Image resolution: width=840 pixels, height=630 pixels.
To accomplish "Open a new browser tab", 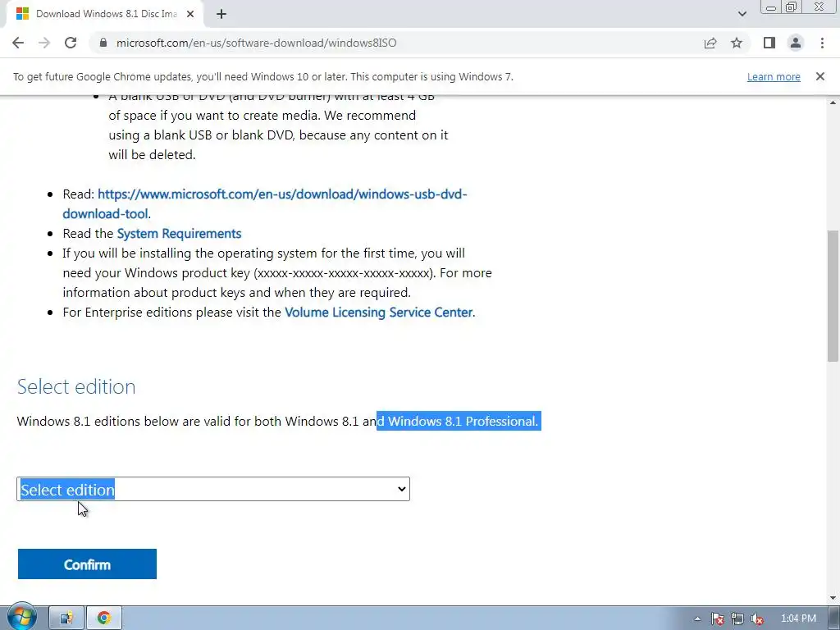I will 221,14.
